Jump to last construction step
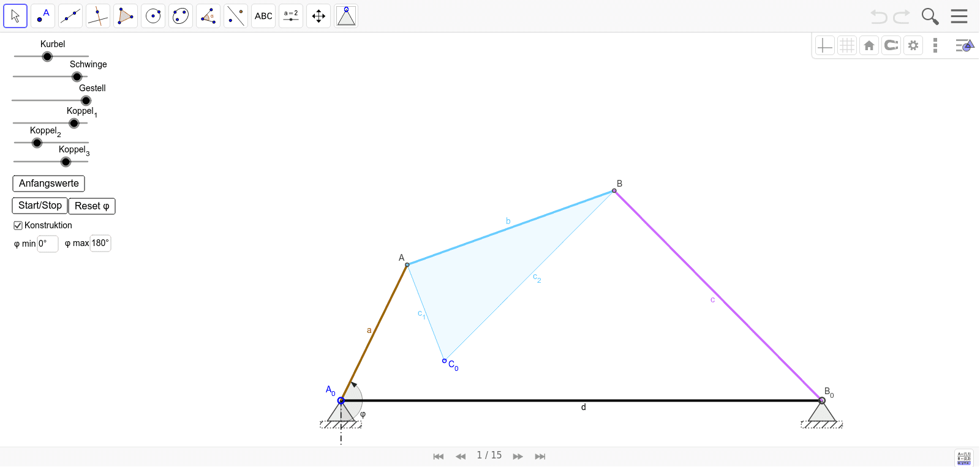Viewport: 980px width, 467px height. pos(540,457)
